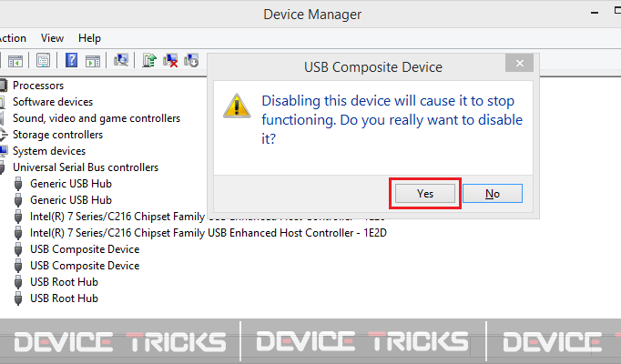Click the show/hide action pane icon

pyautogui.click(x=93, y=61)
